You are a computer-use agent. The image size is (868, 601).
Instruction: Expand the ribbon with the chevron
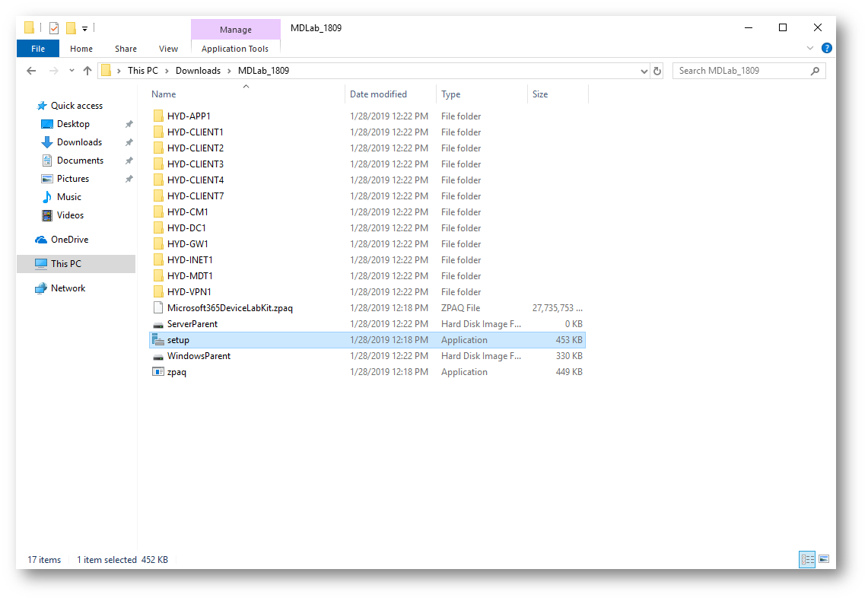810,48
